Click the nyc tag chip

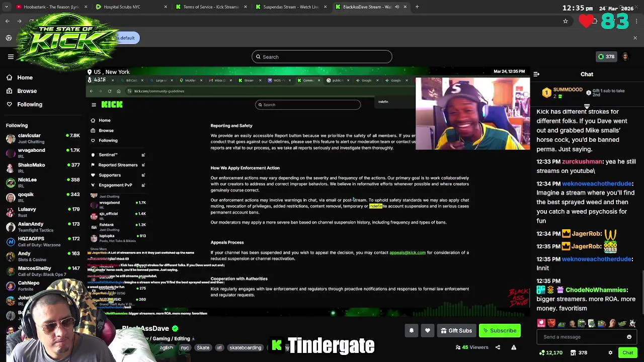click(185, 347)
